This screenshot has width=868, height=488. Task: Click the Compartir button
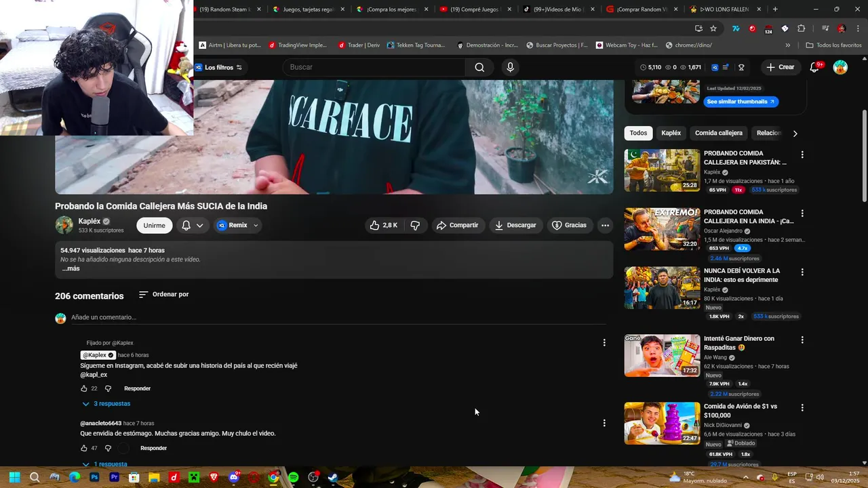(457, 225)
